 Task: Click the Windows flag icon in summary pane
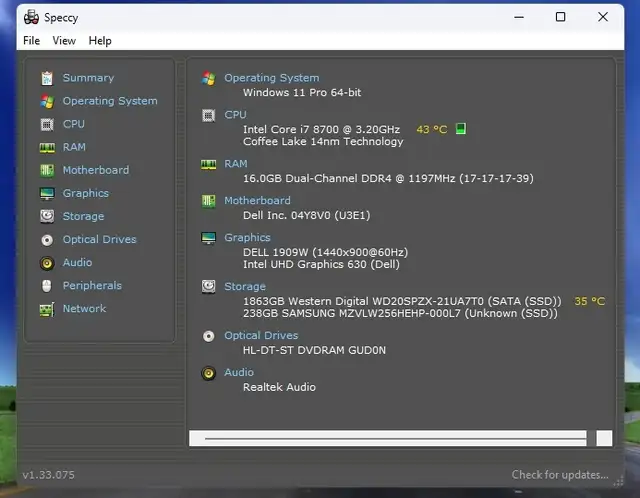[209, 78]
